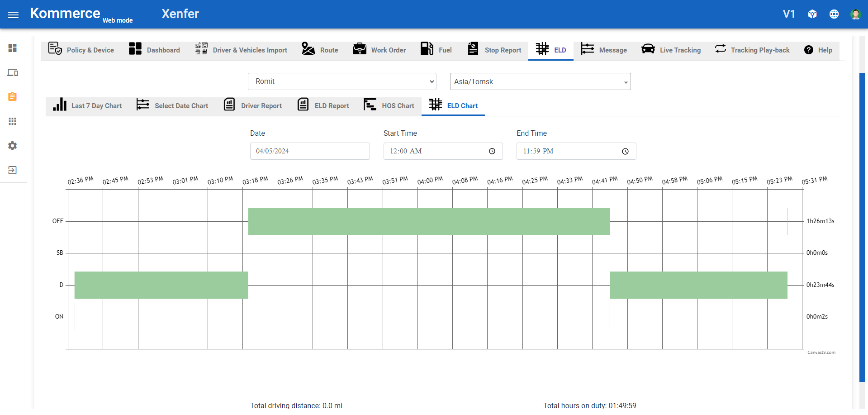Click the globe language icon
This screenshot has height=415, width=868.
[x=834, y=14]
